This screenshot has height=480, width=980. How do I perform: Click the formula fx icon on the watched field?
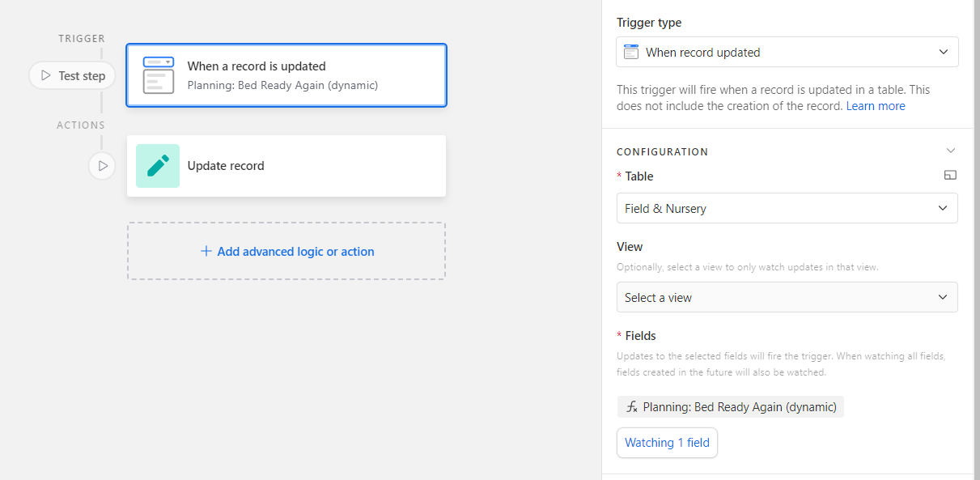click(632, 407)
